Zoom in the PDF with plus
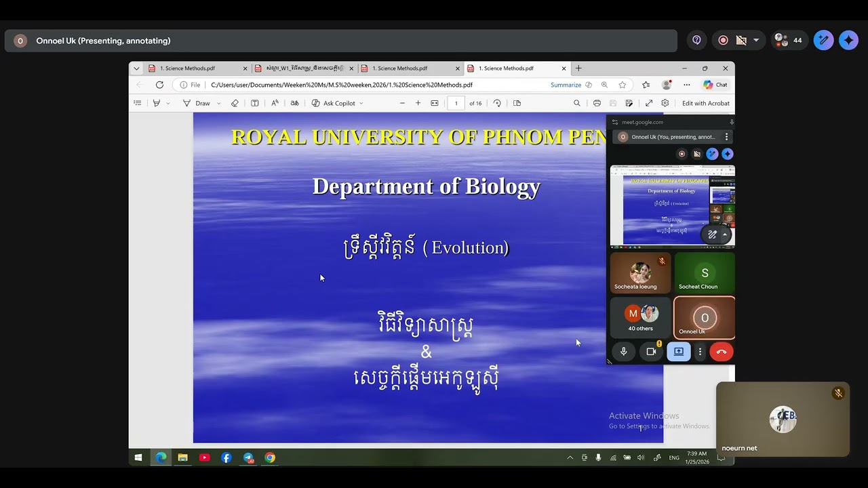 click(418, 103)
